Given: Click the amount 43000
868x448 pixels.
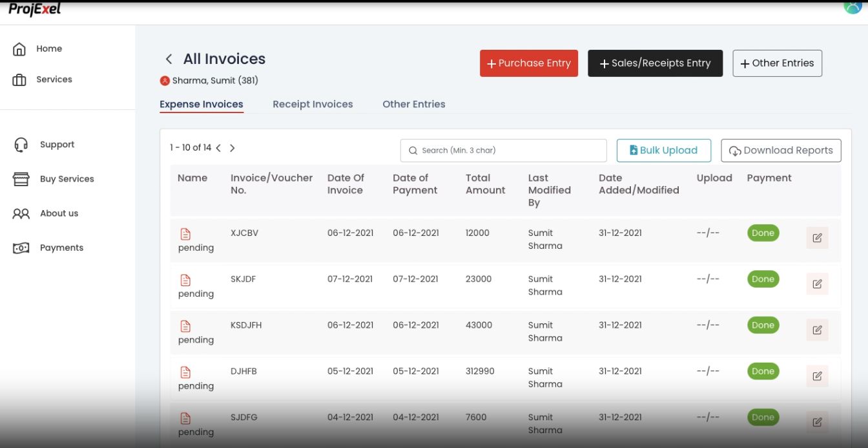Looking at the screenshot, I should pyautogui.click(x=479, y=325).
